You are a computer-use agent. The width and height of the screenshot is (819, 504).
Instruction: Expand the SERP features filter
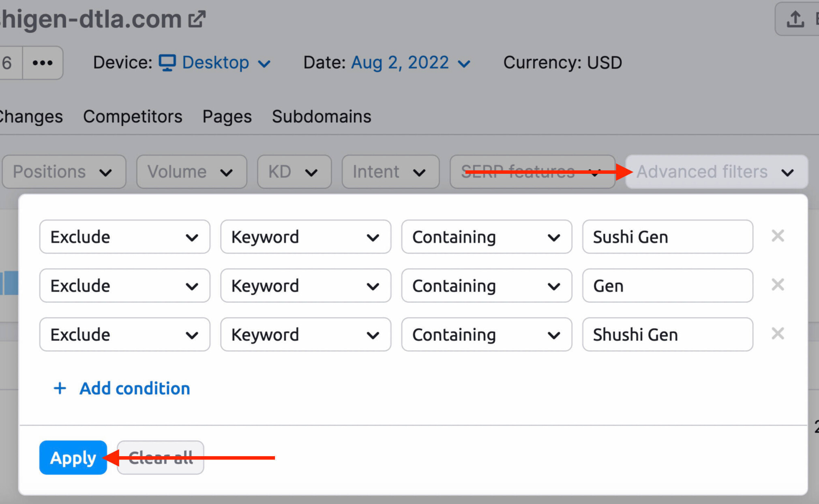[x=532, y=172]
